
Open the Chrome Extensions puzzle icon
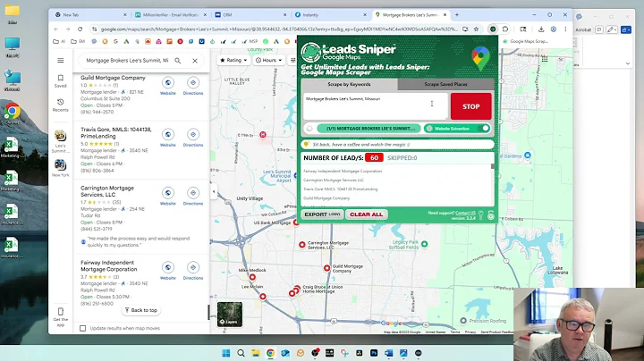click(505, 29)
